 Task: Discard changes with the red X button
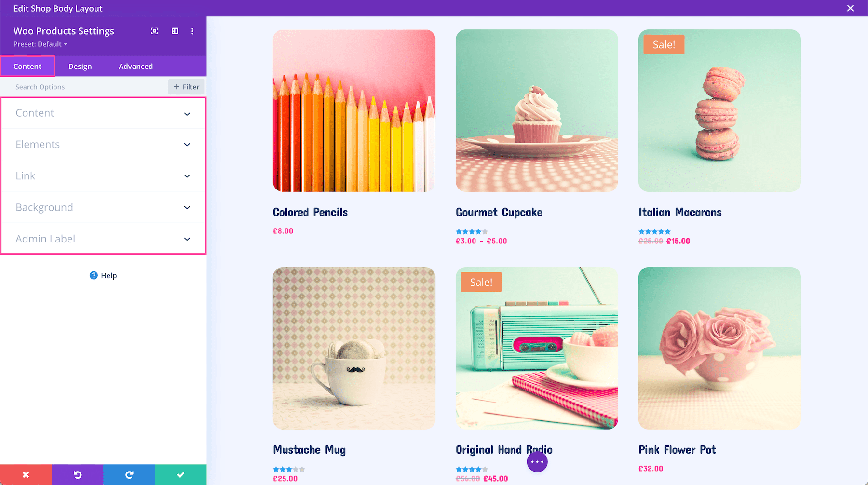(x=26, y=475)
